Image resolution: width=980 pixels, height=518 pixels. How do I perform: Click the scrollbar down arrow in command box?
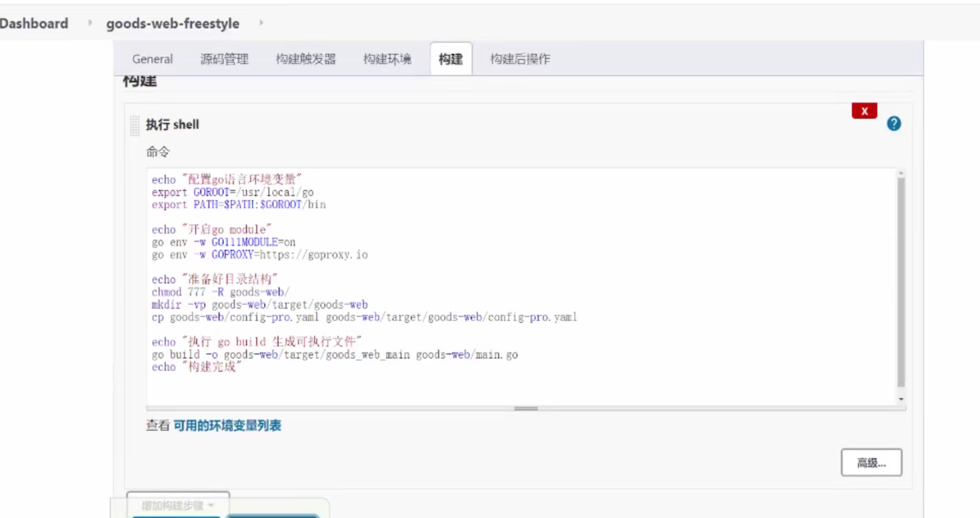click(x=901, y=399)
